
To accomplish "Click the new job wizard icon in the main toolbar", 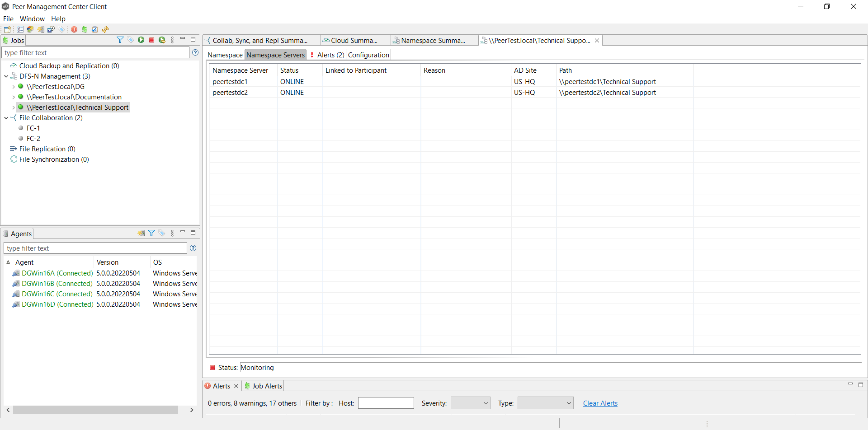I will [x=7, y=29].
